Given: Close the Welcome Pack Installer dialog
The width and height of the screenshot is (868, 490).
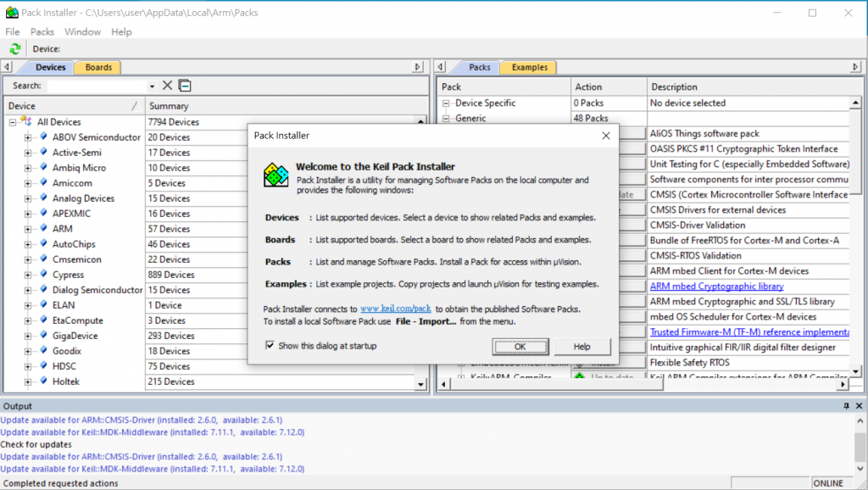Looking at the screenshot, I should (x=606, y=136).
